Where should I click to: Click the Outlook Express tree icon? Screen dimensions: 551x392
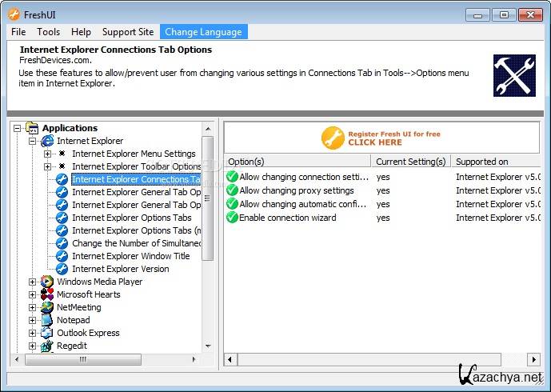(47, 333)
